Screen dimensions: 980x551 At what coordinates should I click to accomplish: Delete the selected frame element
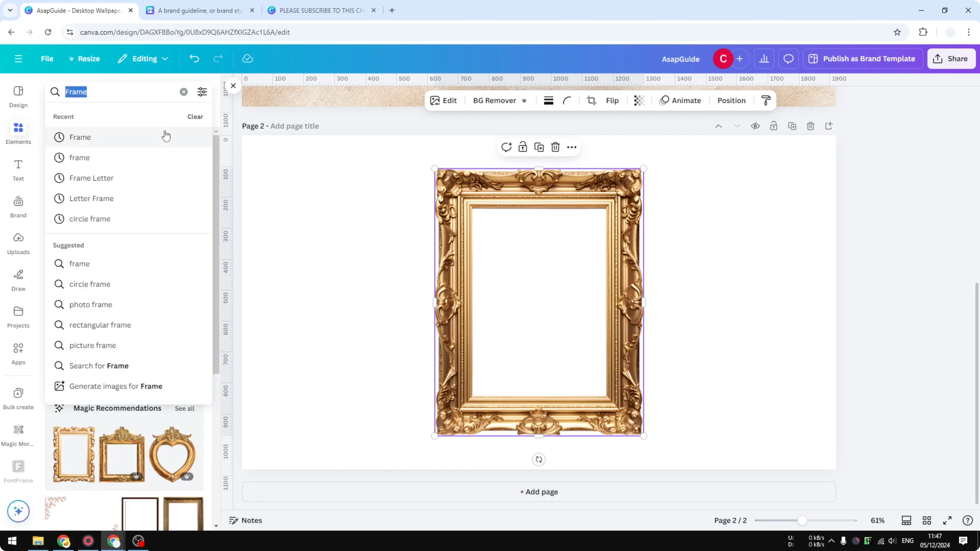click(555, 147)
